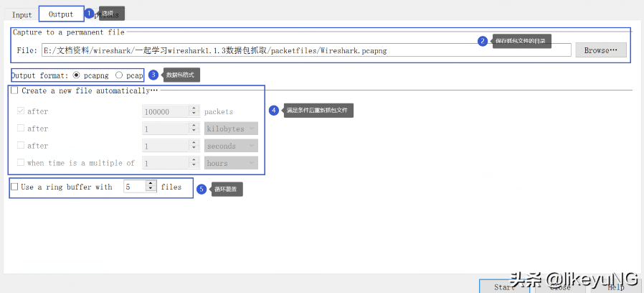Click 'Capture to a permanent file' heading
Viewport: 644px width, 293px height.
[69, 32]
